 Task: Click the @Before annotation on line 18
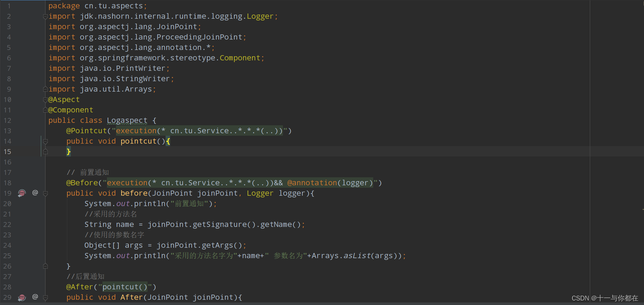(82, 183)
